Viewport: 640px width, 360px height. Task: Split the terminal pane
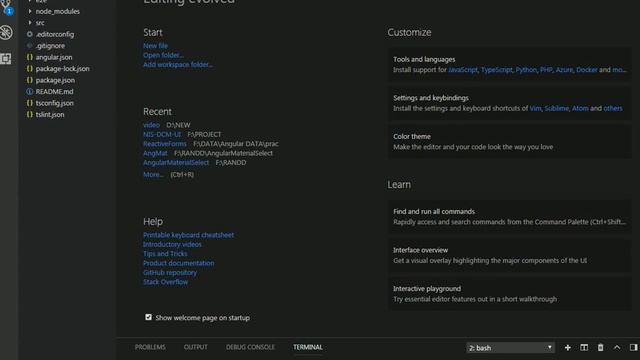coord(584,347)
